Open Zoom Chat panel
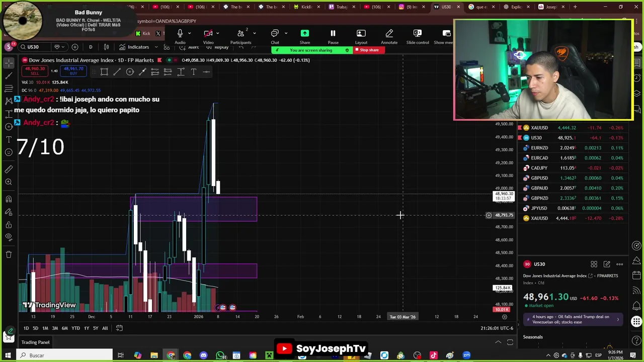Image resolution: width=644 pixels, height=362 pixels. coord(275,36)
